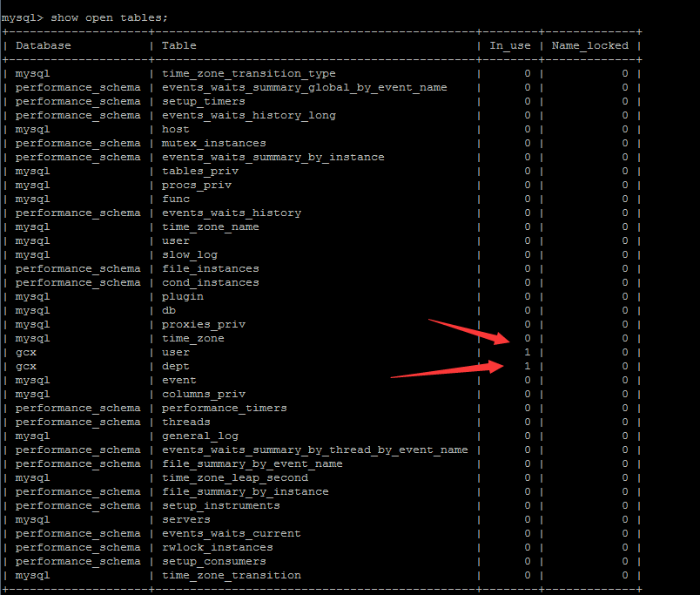
Task: Click the 'slow_log' table name
Action: point(190,254)
